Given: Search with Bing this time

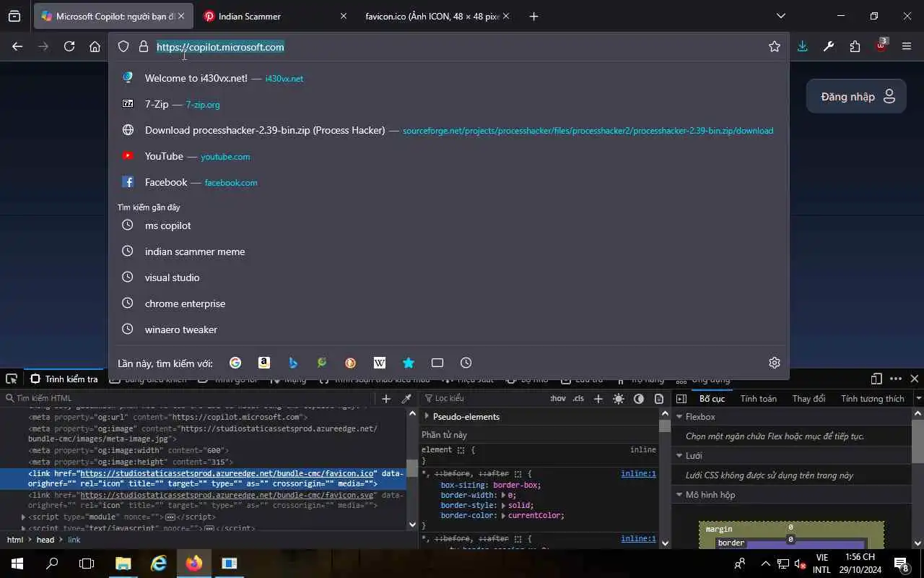Looking at the screenshot, I should (x=293, y=363).
